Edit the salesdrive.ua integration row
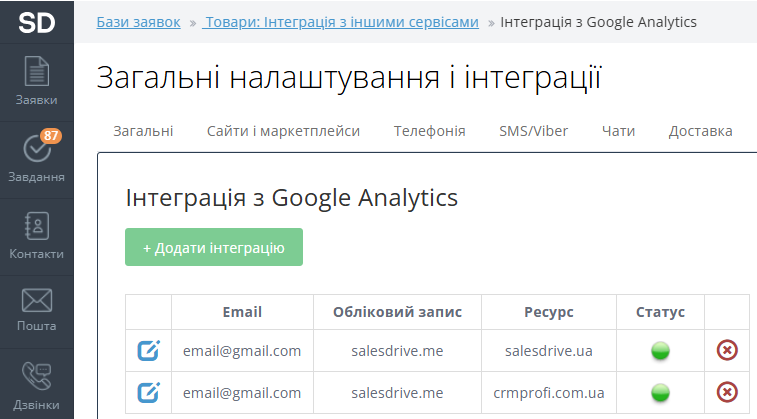Image resolution: width=757 pixels, height=419 pixels. coord(148,351)
